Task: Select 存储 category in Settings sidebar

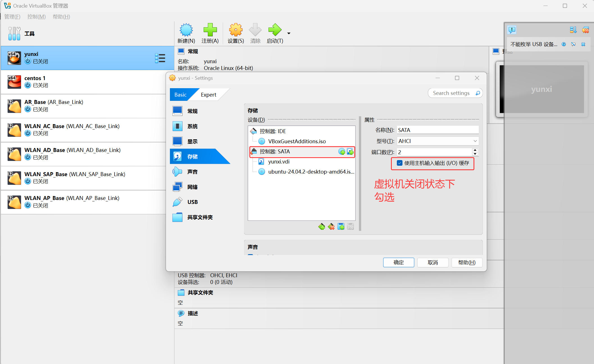Action: pyautogui.click(x=199, y=156)
